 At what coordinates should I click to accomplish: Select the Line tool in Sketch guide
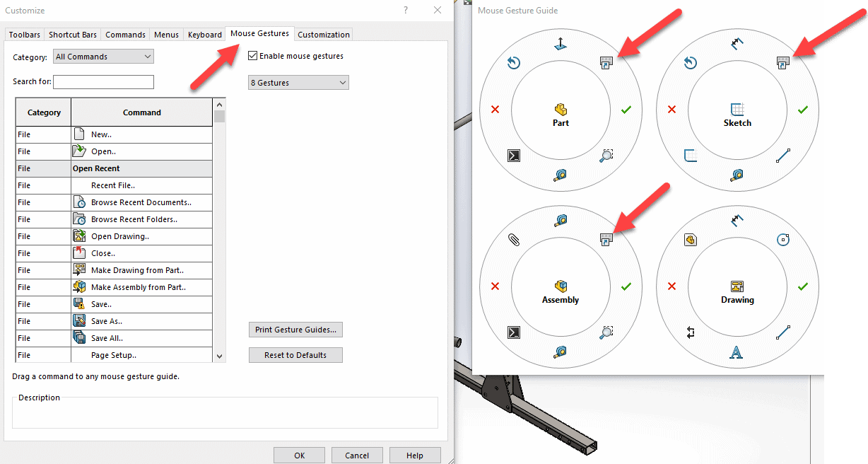[x=782, y=156]
